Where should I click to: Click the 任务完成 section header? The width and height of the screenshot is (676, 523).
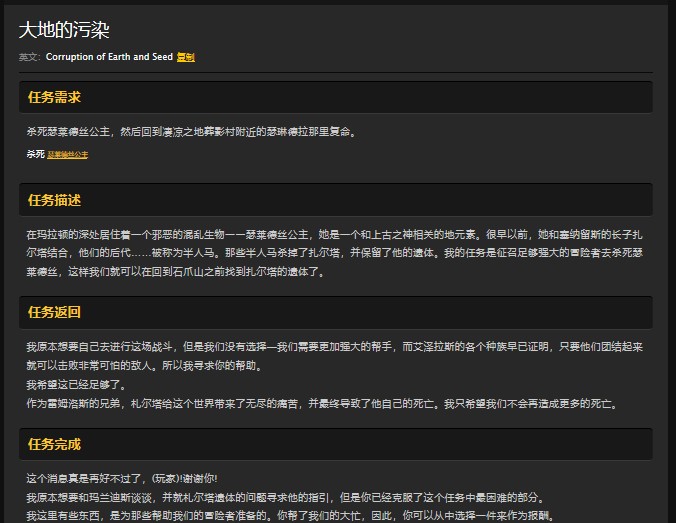tap(54, 444)
